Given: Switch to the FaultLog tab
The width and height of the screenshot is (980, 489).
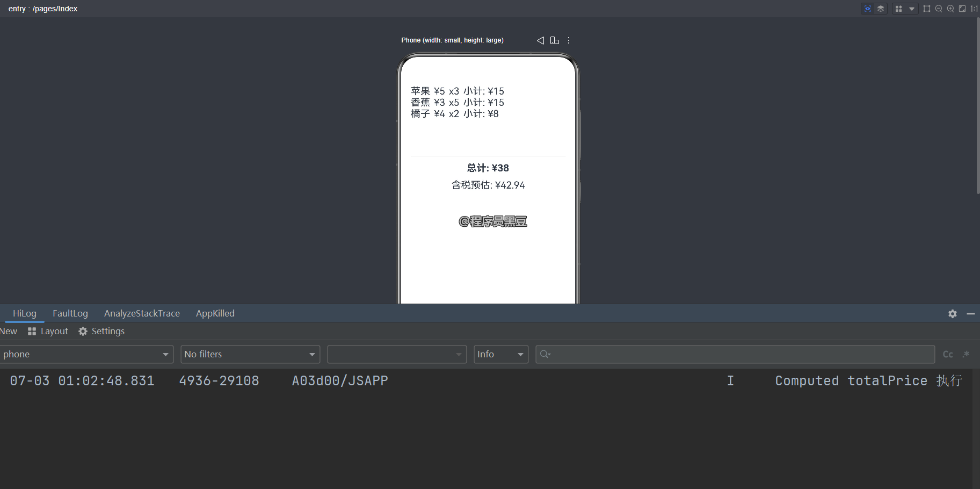Looking at the screenshot, I should 70,313.
